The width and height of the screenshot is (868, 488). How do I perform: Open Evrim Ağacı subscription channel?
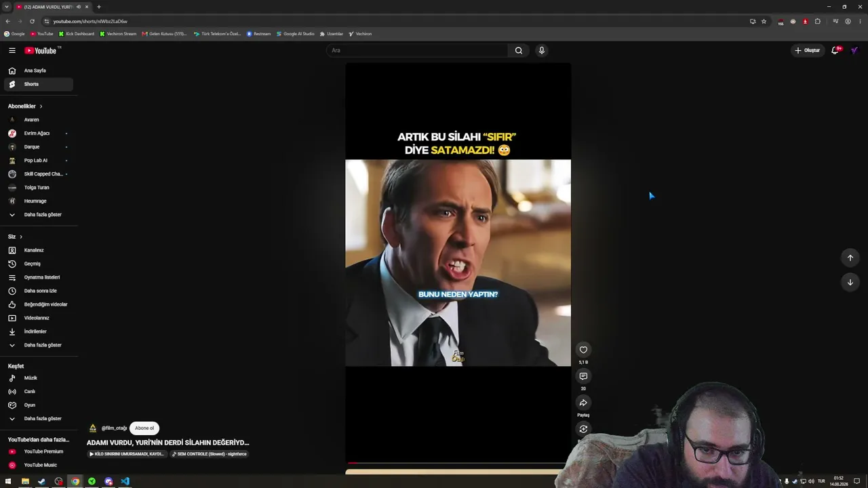(x=38, y=134)
